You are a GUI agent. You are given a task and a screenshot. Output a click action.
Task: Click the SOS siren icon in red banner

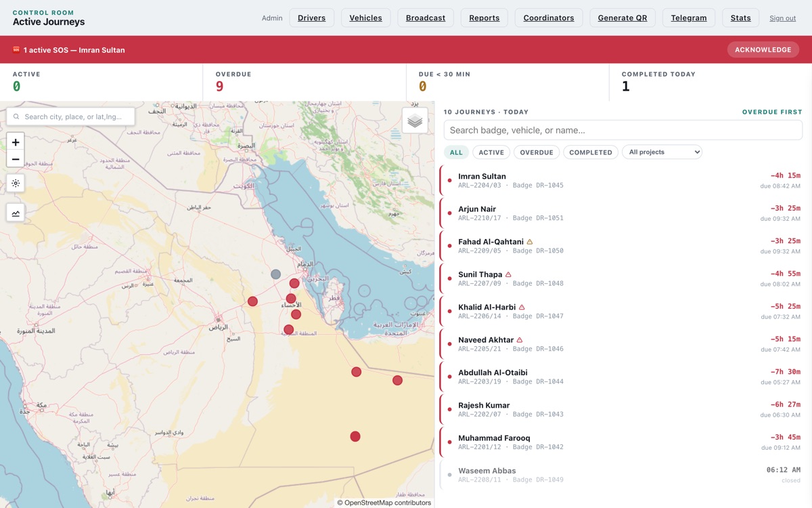pyautogui.click(x=16, y=49)
